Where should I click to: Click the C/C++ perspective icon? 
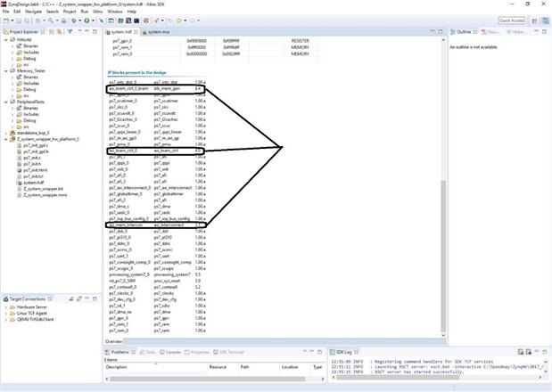pos(545,20)
